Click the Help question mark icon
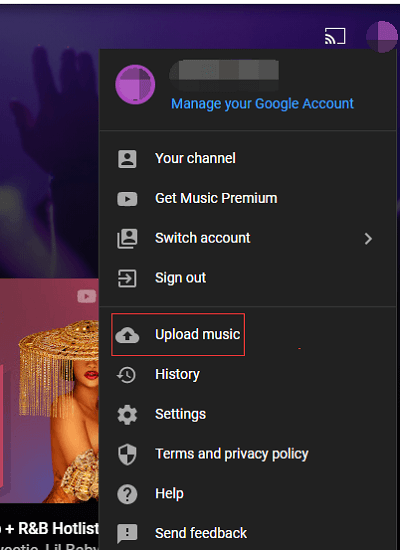 [x=127, y=494]
